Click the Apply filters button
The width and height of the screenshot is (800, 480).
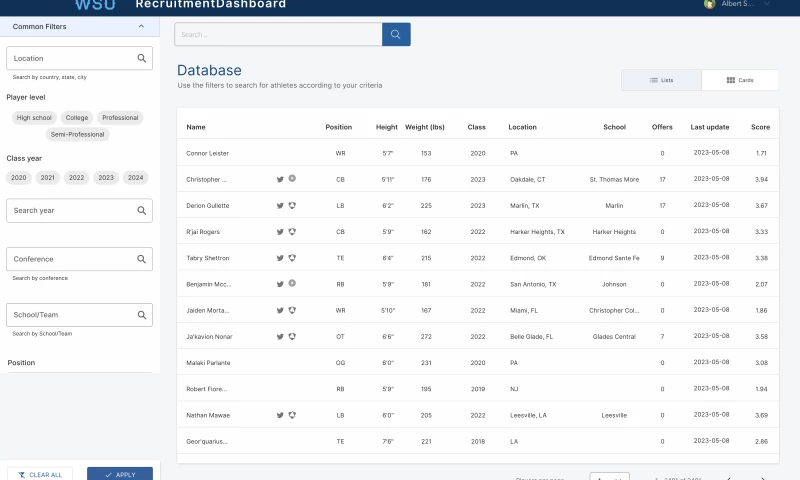[120, 474]
